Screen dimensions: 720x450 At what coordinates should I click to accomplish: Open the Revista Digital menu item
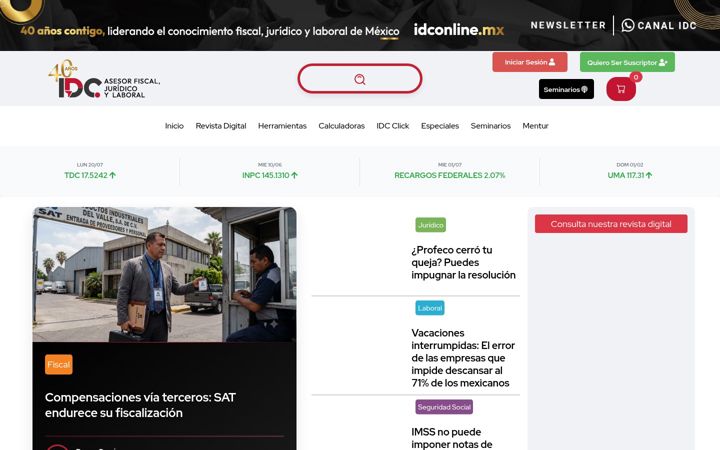click(x=221, y=126)
